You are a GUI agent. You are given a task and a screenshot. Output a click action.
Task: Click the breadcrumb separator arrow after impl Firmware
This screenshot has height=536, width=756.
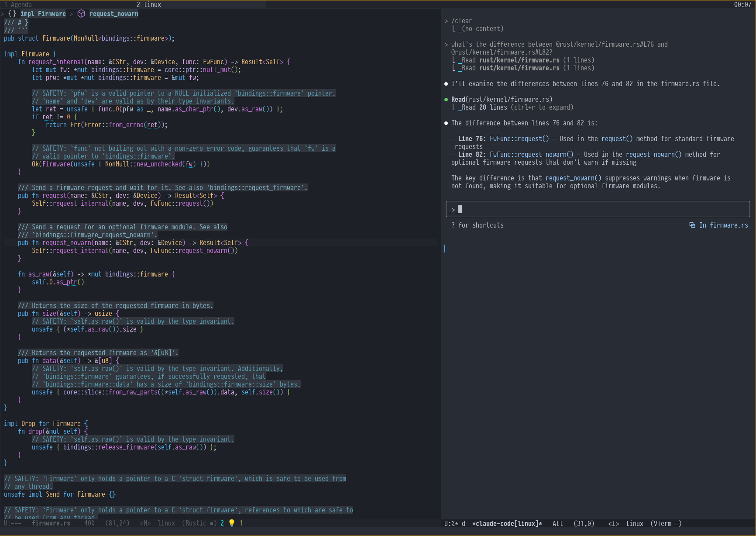click(x=71, y=14)
